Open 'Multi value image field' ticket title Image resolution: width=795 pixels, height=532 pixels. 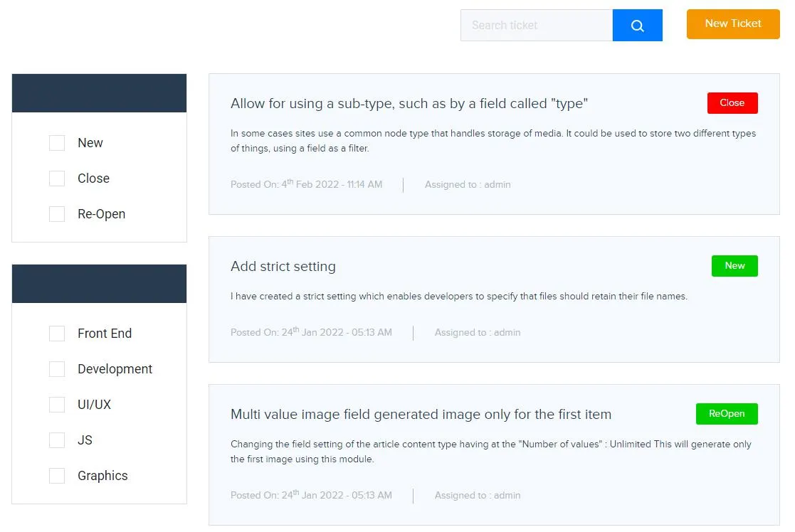click(421, 415)
